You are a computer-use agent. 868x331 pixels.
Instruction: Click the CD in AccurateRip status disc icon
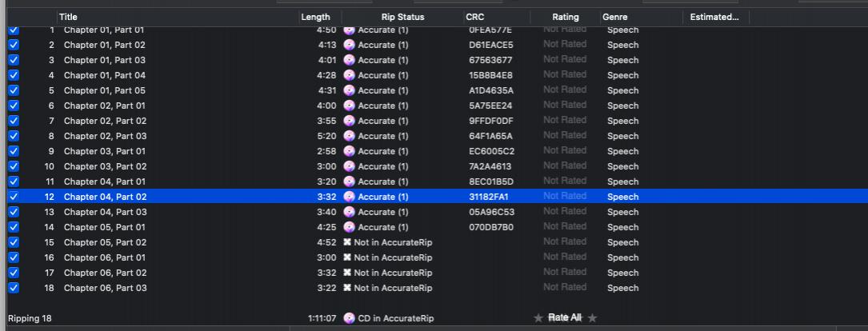[x=349, y=318]
